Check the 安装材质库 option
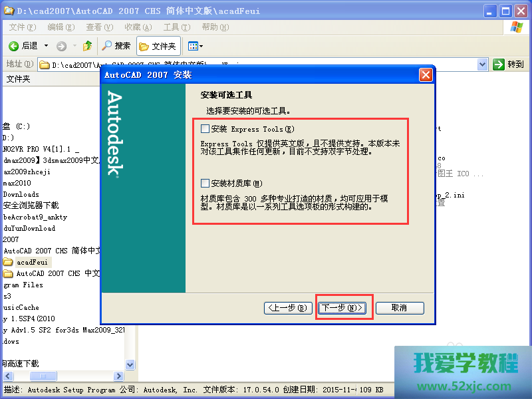Screen dimensions: 532x399 (x=205, y=183)
